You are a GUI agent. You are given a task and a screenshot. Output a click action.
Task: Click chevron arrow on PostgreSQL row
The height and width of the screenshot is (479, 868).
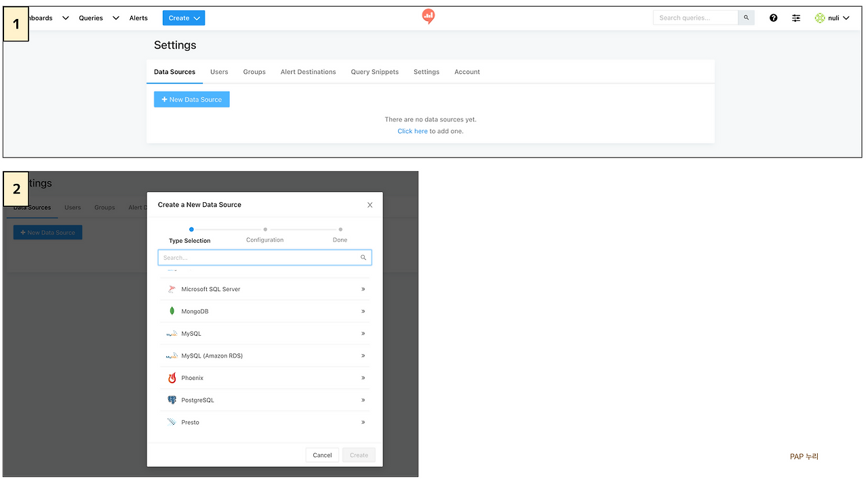click(363, 400)
